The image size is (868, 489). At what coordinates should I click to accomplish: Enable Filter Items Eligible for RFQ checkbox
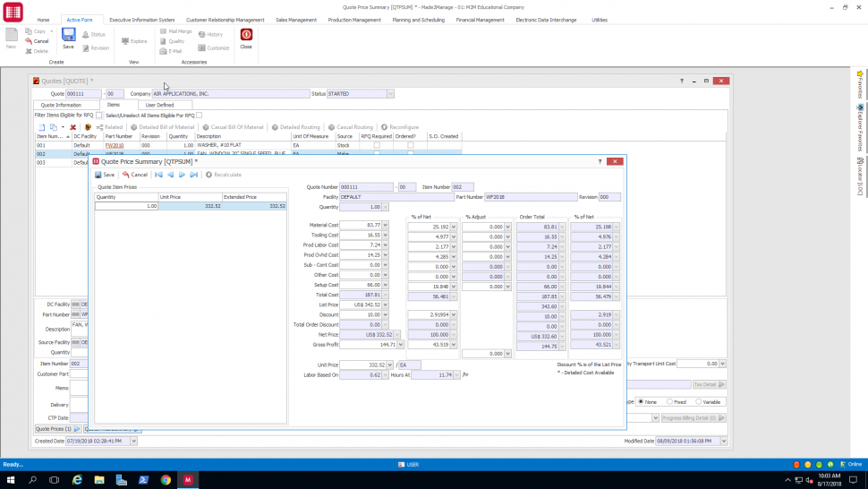point(98,116)
